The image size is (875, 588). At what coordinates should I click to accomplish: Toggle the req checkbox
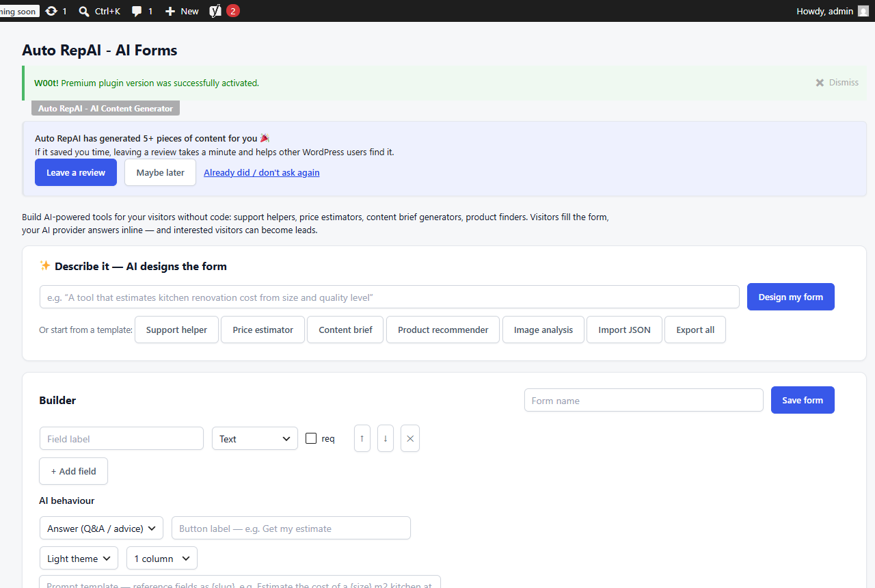[x=311, y=438]
